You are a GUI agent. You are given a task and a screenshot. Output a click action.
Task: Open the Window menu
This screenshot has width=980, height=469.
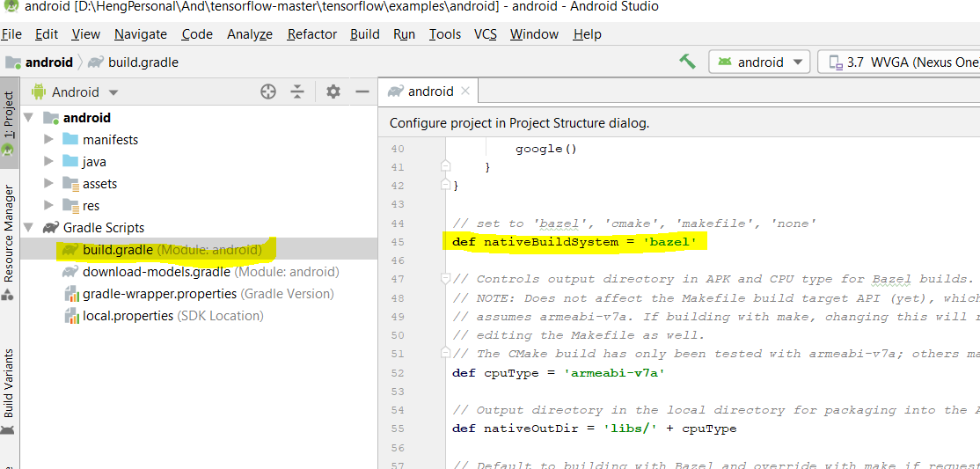534,34
